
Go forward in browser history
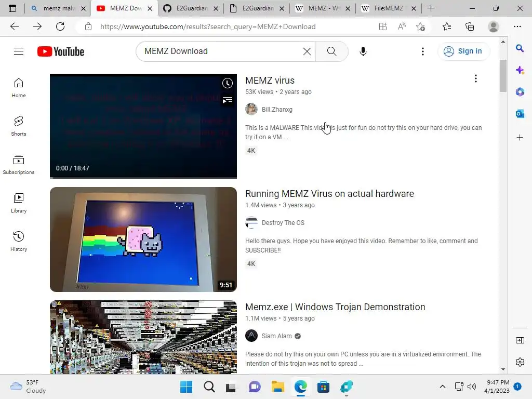tap(37, 26)
